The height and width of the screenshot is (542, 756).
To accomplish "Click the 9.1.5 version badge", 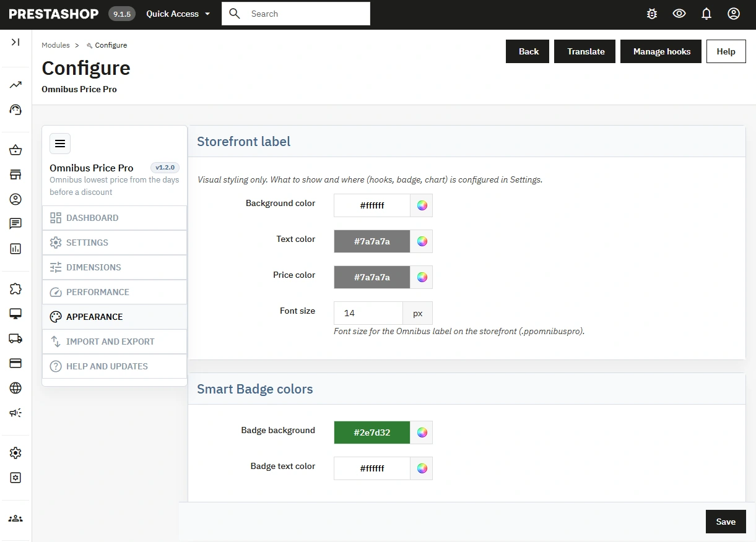I will 122,14.
